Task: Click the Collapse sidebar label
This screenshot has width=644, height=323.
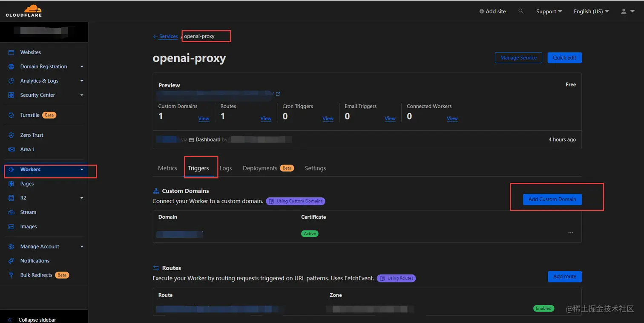Action: [37, 320]
